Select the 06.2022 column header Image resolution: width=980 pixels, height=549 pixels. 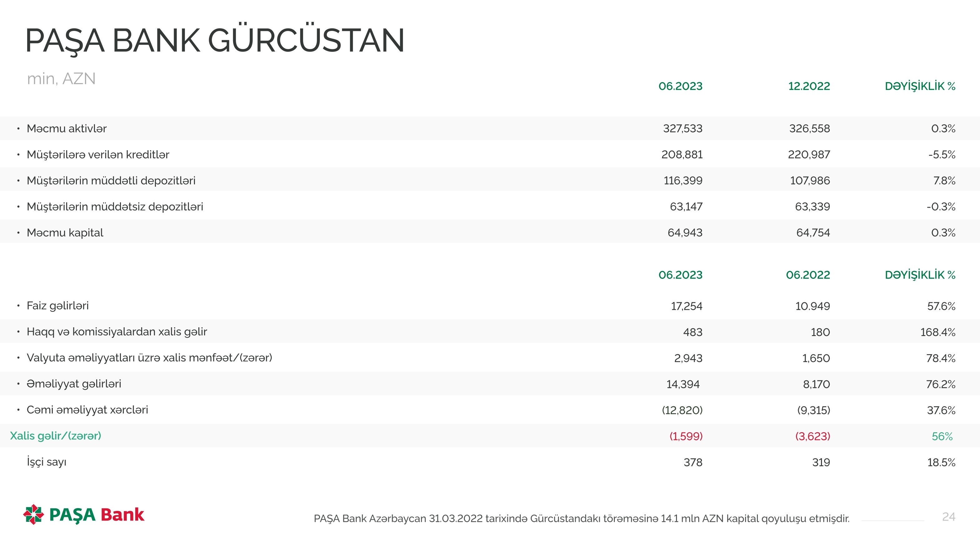click(808, 275)
